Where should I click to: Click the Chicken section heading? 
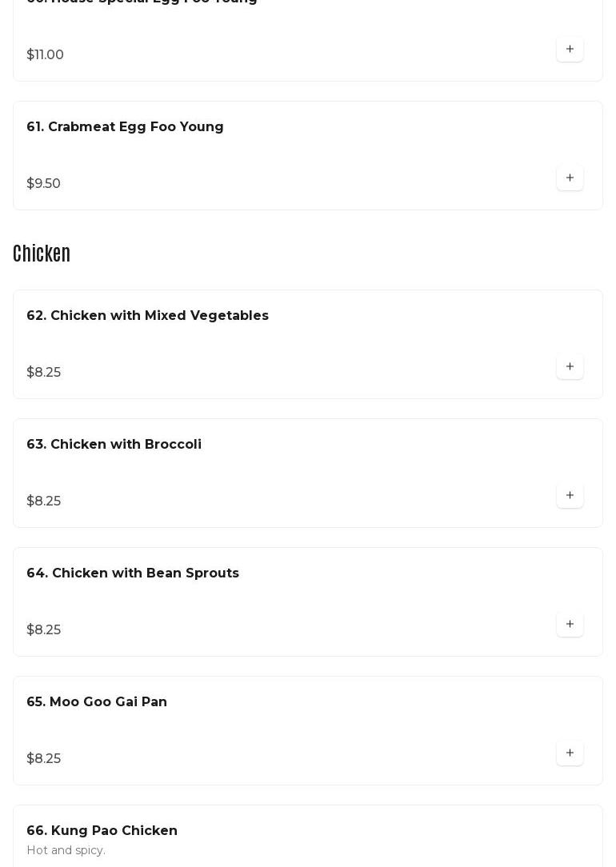(x=42, y=254)
